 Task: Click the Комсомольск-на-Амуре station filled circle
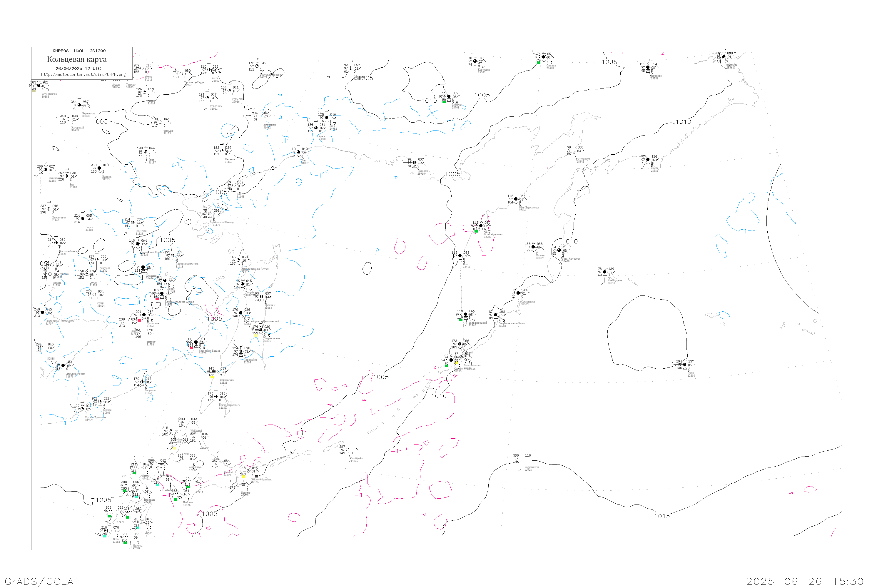pos(162,293)
